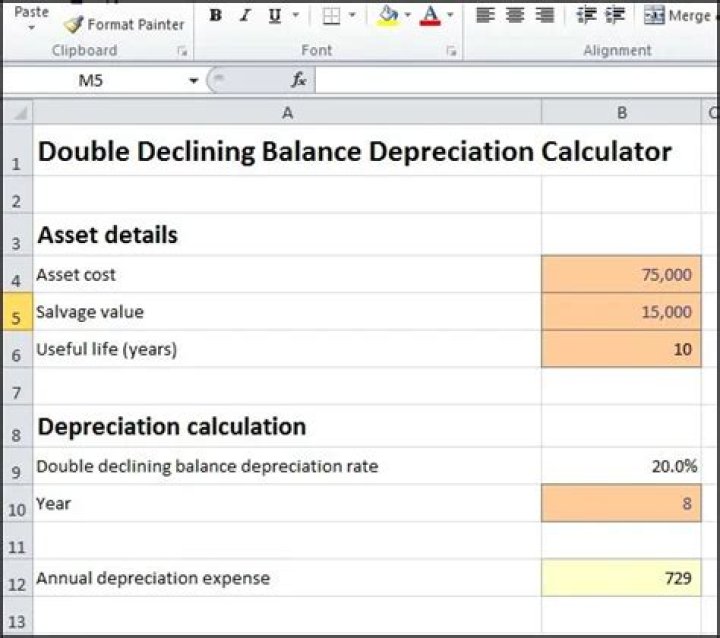The image size is (720, 638).
Task: Toggle bold formatting
Action: [x=216, y=16]
